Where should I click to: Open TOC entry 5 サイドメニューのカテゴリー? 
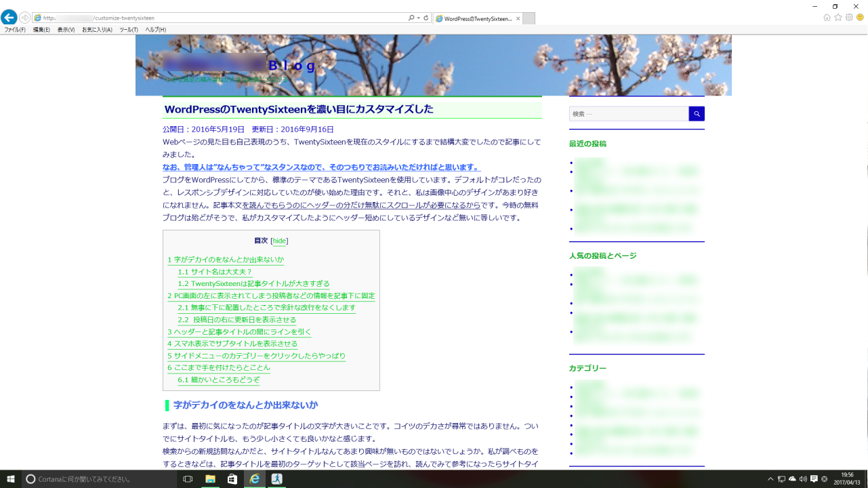click(x=256, y=356)
